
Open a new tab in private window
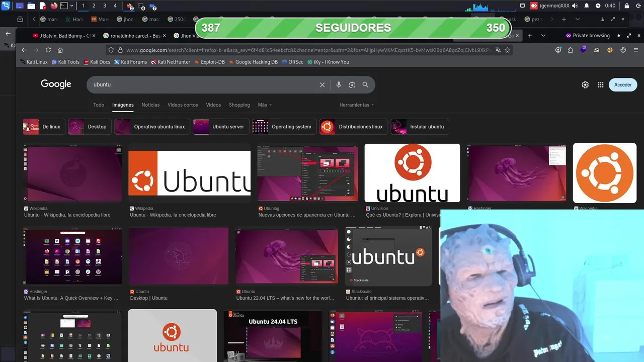(530, 36)
